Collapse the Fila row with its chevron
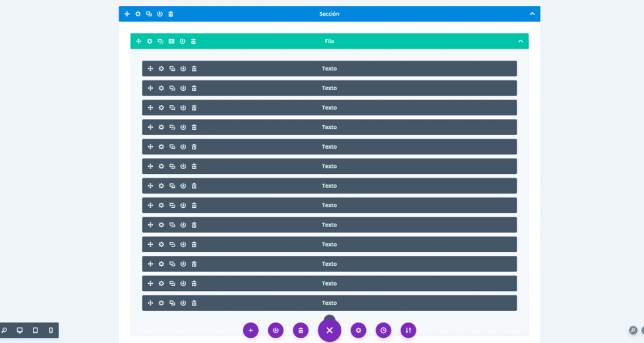The image size is (644, 343). tap(520, 42)
